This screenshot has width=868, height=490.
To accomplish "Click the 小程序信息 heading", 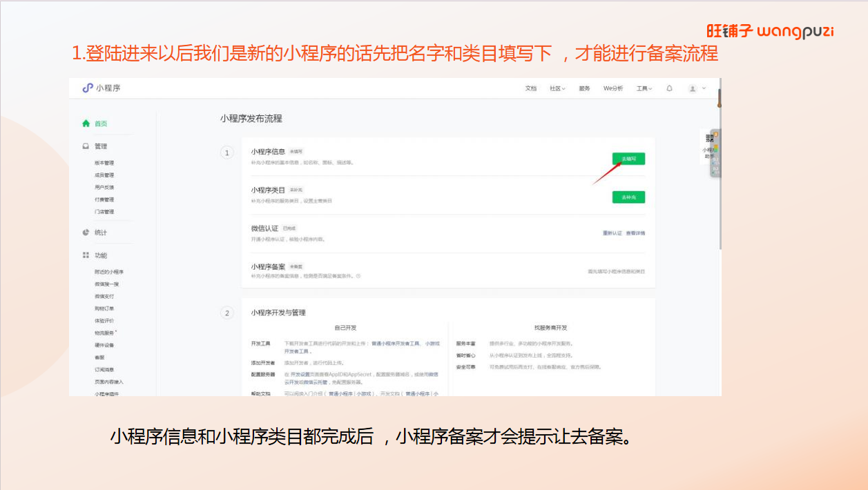I will click(268, 151).
